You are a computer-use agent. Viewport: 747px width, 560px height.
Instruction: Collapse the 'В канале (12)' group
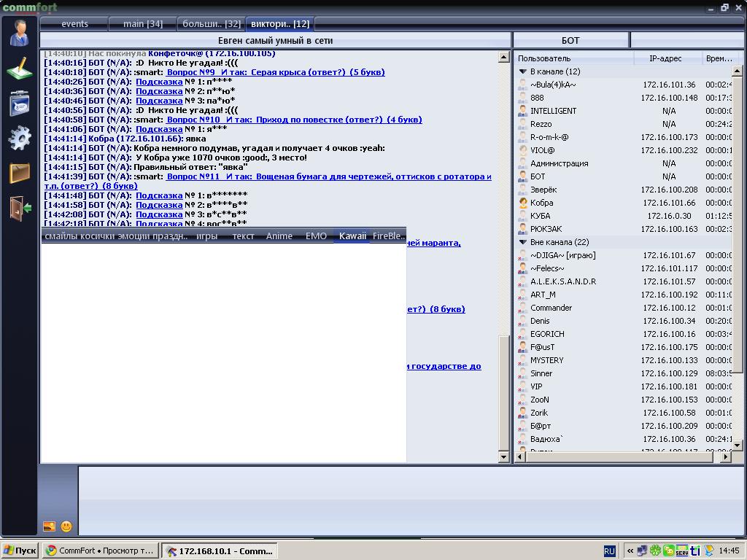point(523,71)
